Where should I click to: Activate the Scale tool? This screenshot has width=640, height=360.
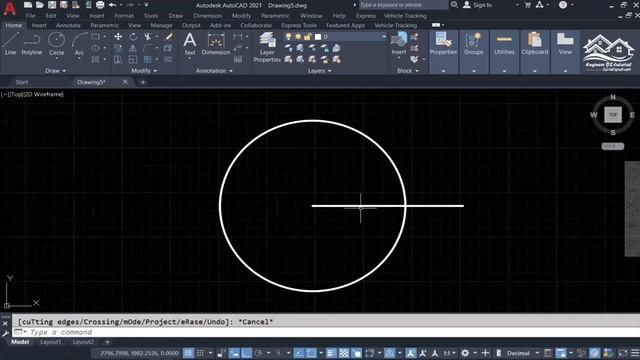tap(133, 60)
